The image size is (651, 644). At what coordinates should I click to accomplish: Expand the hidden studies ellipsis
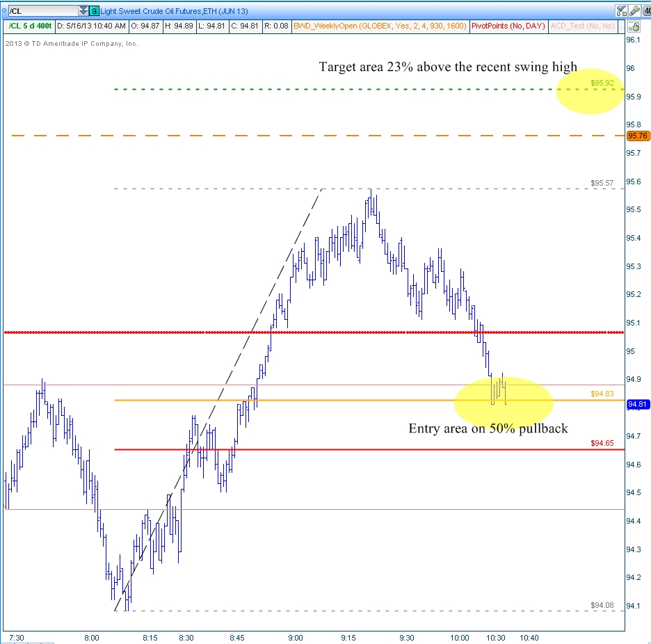point(621,26)
